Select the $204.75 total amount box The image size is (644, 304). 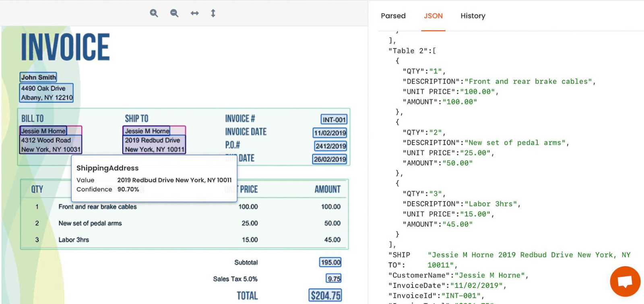pos(325,296)
